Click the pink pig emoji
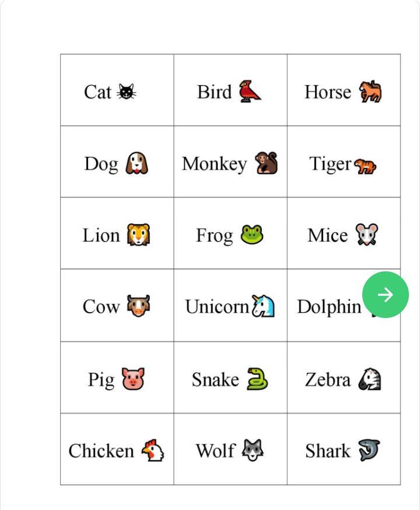420x510 pixels. click(133, 379)
